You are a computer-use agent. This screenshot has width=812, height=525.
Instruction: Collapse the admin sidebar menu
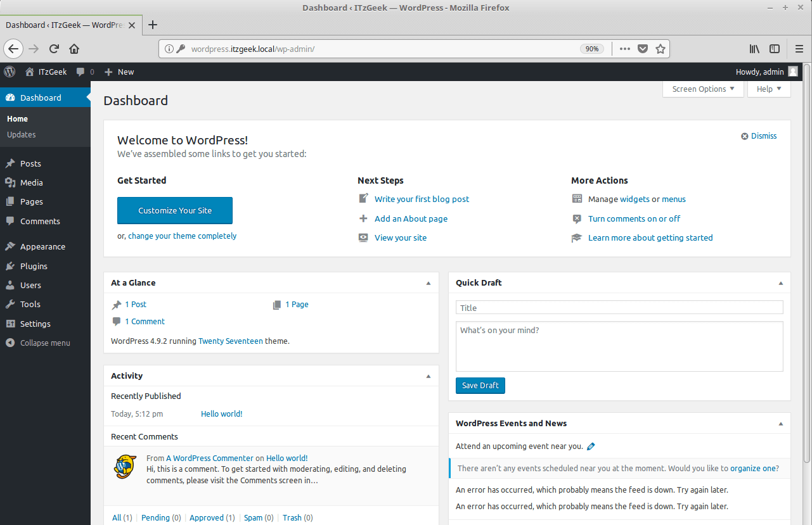click(45, 343)
